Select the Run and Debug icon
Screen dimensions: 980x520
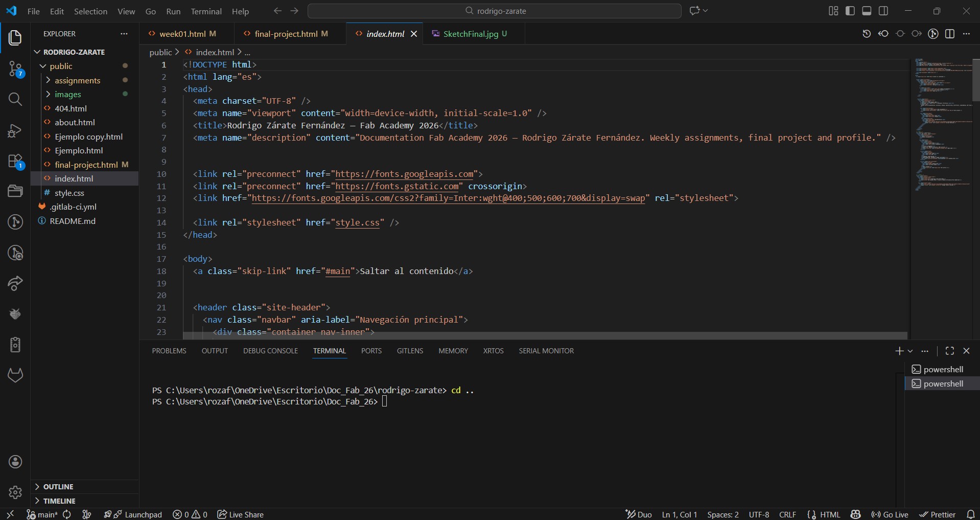click(15, 130)
